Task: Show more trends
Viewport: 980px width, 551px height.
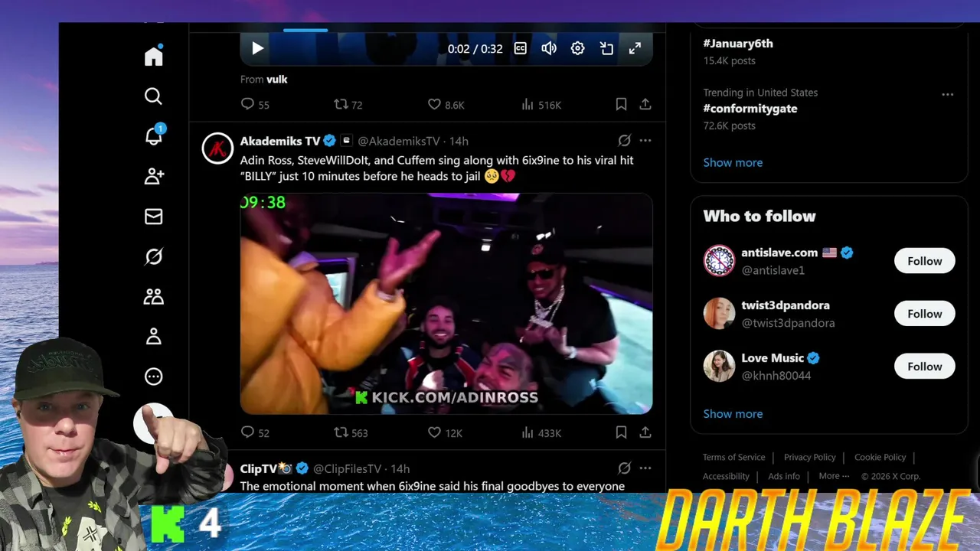Action: (733, 162)
